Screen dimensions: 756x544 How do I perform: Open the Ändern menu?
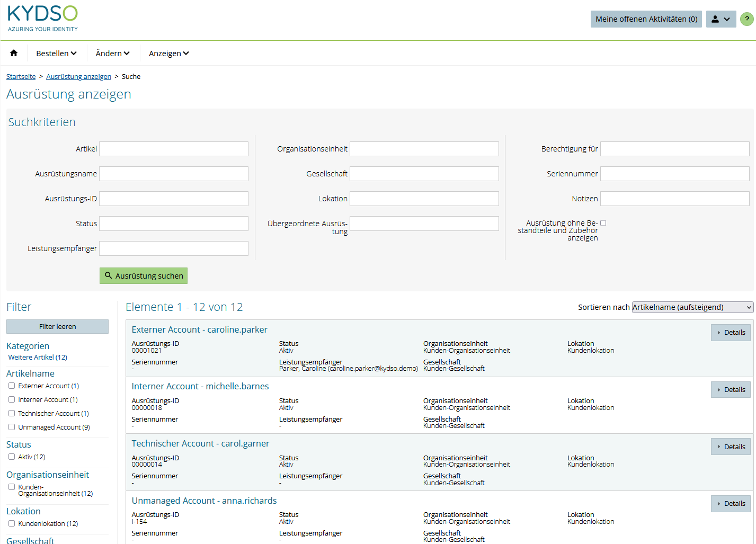coord(112,53)
